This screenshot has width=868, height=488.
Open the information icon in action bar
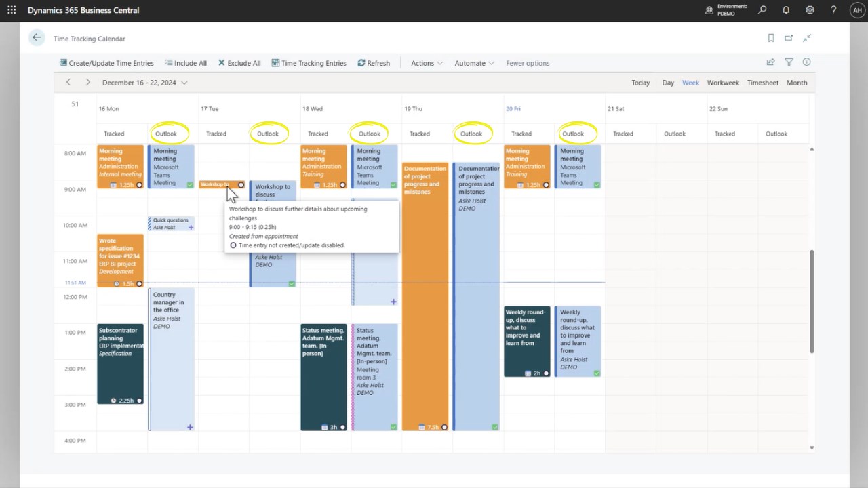click(806, 62)
